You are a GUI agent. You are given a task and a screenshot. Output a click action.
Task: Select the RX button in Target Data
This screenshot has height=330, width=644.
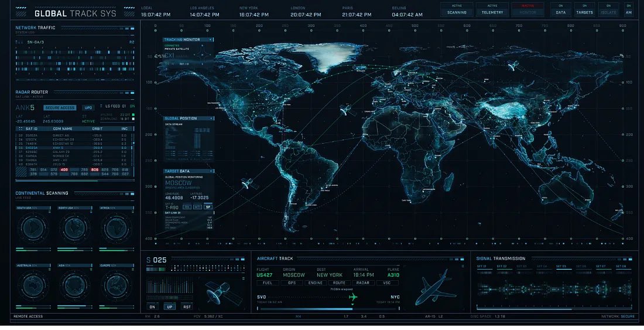(x=187, y=207)
